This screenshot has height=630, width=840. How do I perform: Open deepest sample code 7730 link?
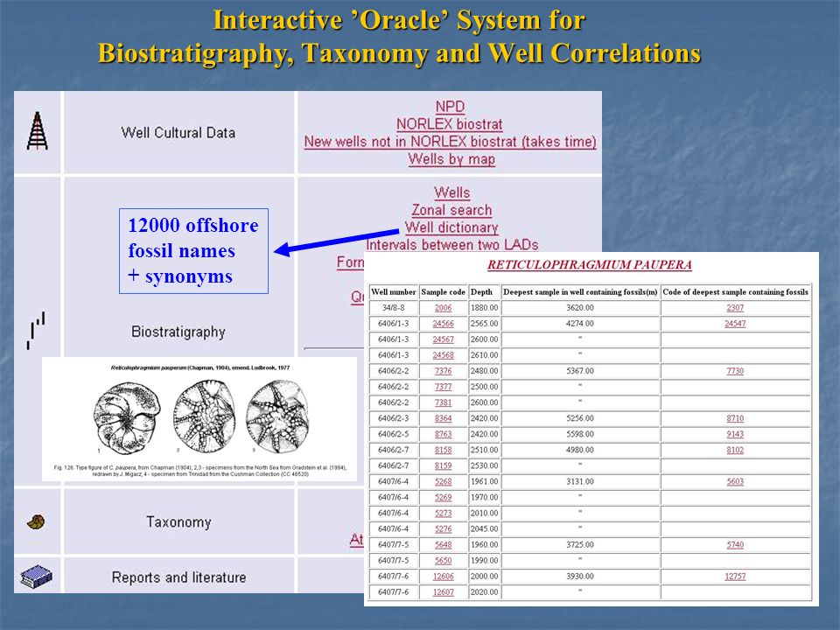coord(735,371)
